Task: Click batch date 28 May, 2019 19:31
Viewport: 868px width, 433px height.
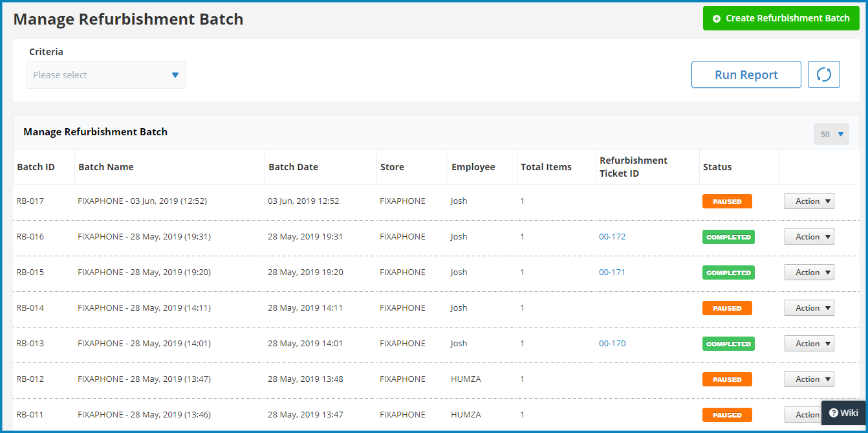Action: pos(305,237)
